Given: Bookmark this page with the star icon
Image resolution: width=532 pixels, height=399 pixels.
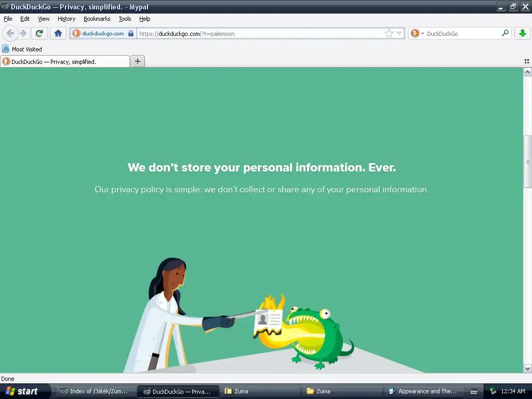Looking at the screenshot, I should [389, 33].
